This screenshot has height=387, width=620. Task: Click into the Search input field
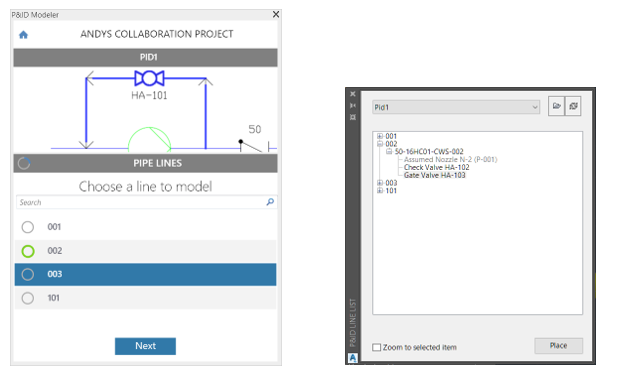pos(141,202)
